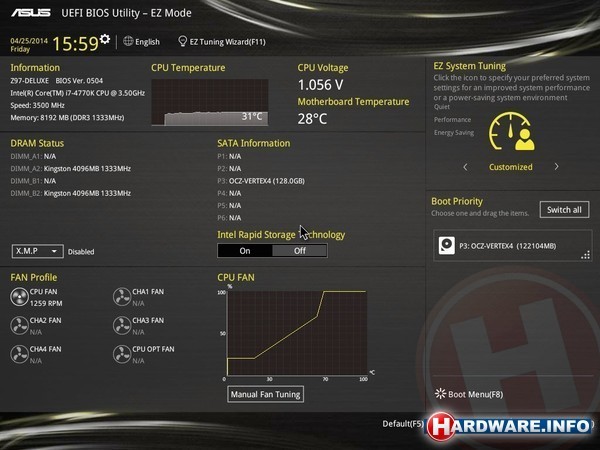Image resolution: width=600 pixels, height=450 pixels.
Task: Click Motherboard Temperature value 28°C
Action: pos(312,119)
